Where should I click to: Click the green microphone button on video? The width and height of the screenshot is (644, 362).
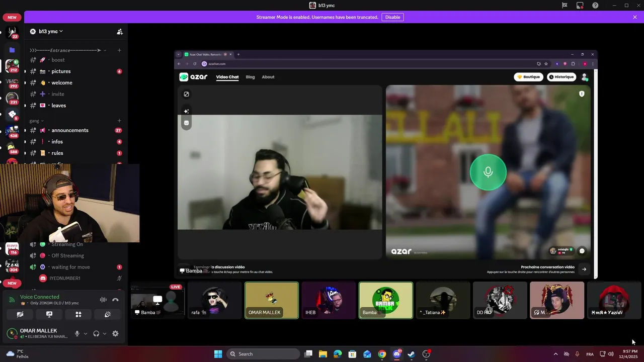pyautogui.click(x=488, y=172)
